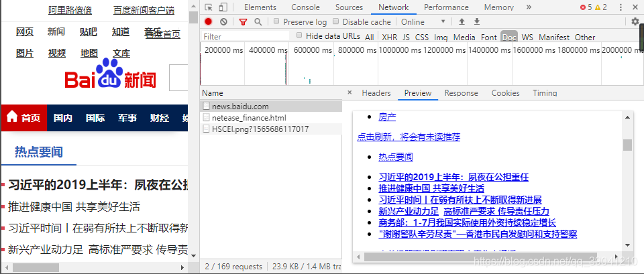Click the home icon in 首页 tab
This screenshot has width=644, height=274.
click(12, 117)
